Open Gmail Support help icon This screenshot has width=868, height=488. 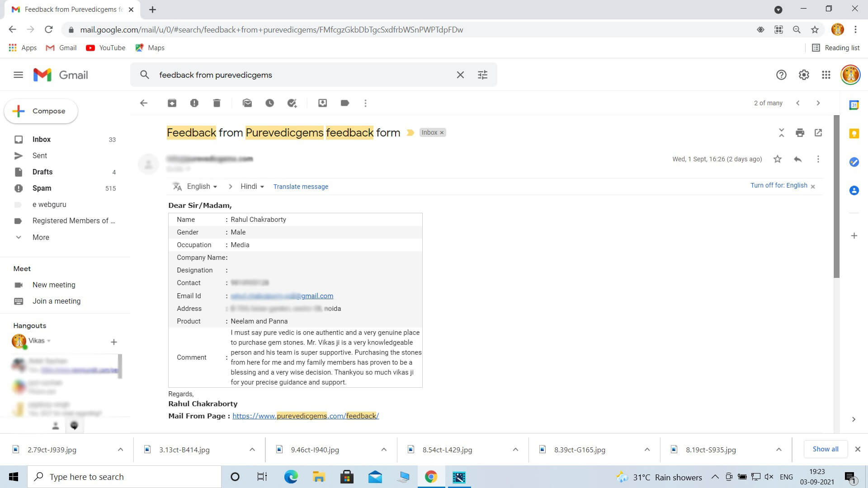[781, 75]
